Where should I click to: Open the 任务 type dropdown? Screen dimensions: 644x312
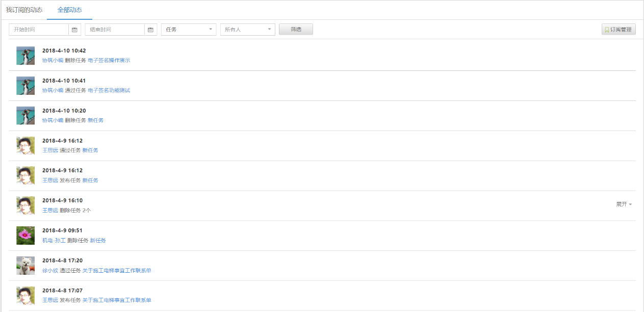tap(189, 30)
